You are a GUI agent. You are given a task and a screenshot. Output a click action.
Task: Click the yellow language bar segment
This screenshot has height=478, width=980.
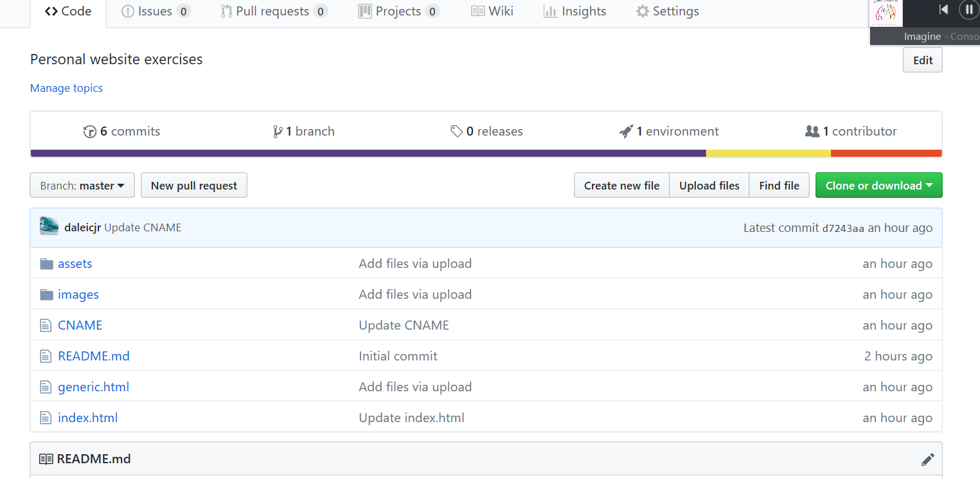pyautogui.click(x=769, y=154)
